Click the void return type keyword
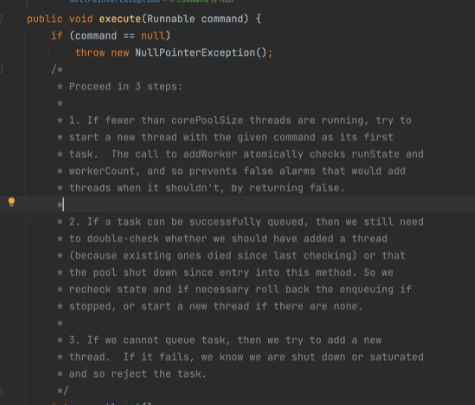Screen dimensions: 475x405 point(81,19)
